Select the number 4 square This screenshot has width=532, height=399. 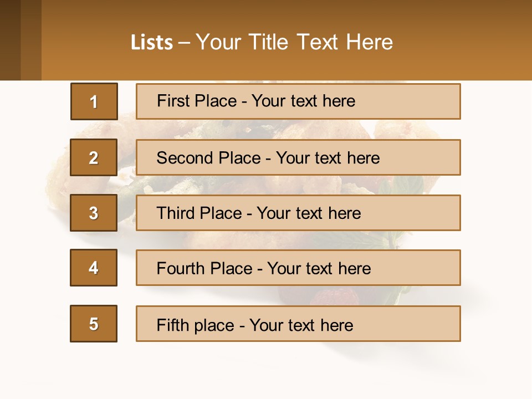[94, 268]
